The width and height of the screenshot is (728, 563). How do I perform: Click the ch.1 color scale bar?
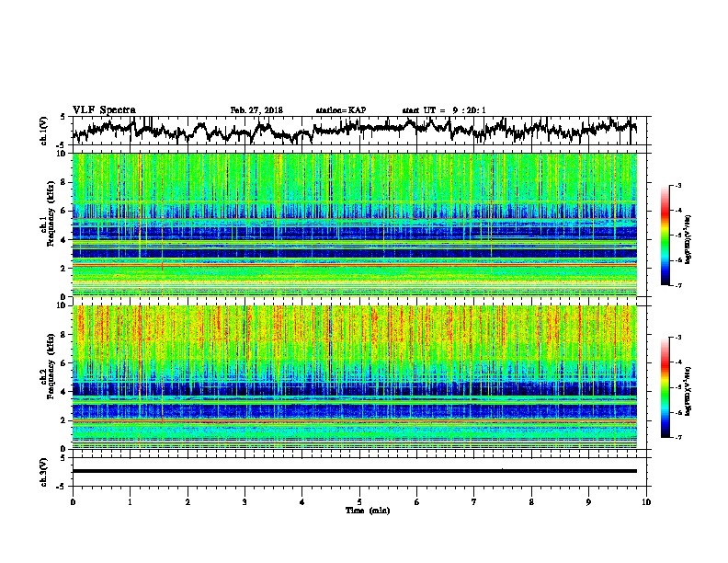(x=665, y=236)
